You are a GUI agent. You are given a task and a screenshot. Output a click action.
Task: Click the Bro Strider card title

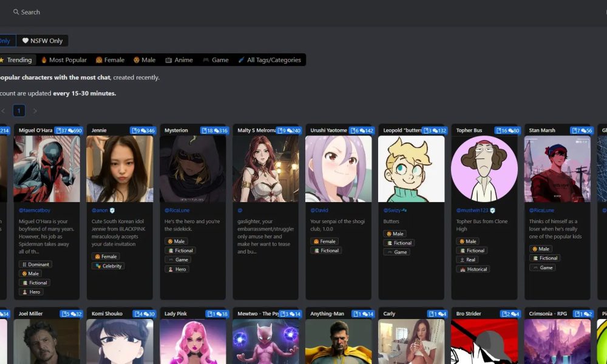(x=469, y=314)
